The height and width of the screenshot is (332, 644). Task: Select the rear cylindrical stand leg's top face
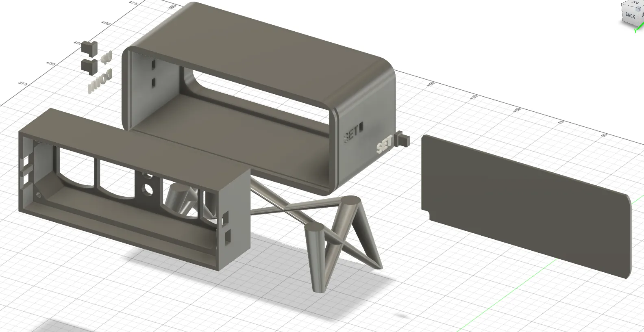[x=350, y=200]
